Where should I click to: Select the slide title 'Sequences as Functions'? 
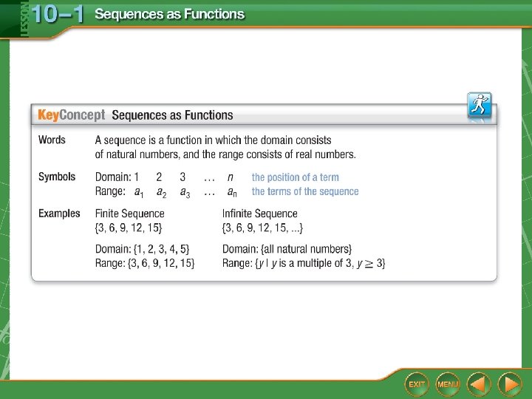point(170,14)
